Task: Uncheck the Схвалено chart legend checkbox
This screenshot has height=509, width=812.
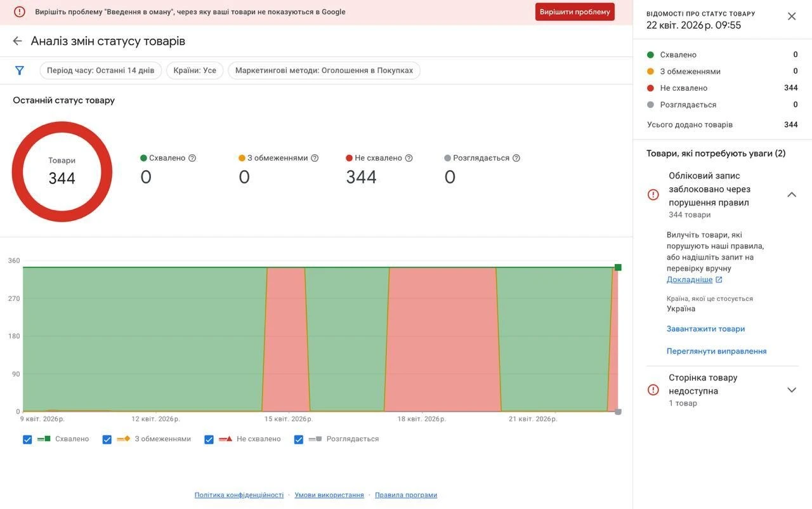Action: tap(27, 439)
